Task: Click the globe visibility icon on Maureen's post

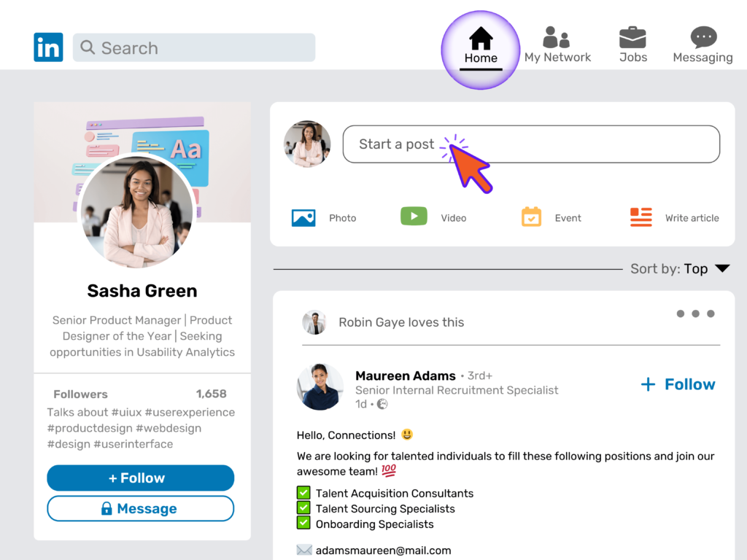Action: pos(382,402)
